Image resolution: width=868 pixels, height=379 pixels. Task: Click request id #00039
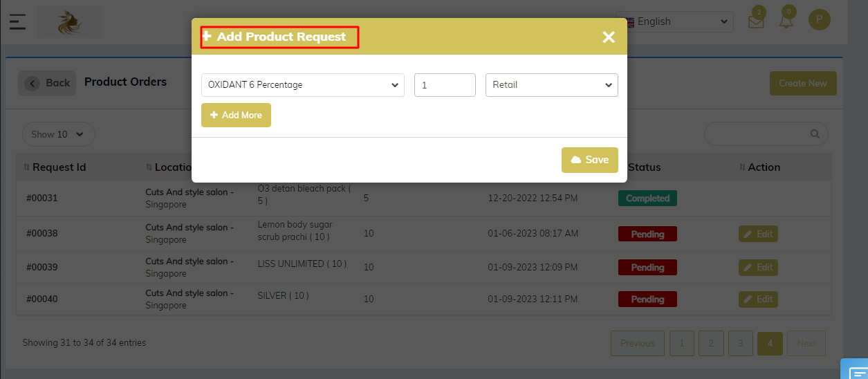(x=42, y=268)
